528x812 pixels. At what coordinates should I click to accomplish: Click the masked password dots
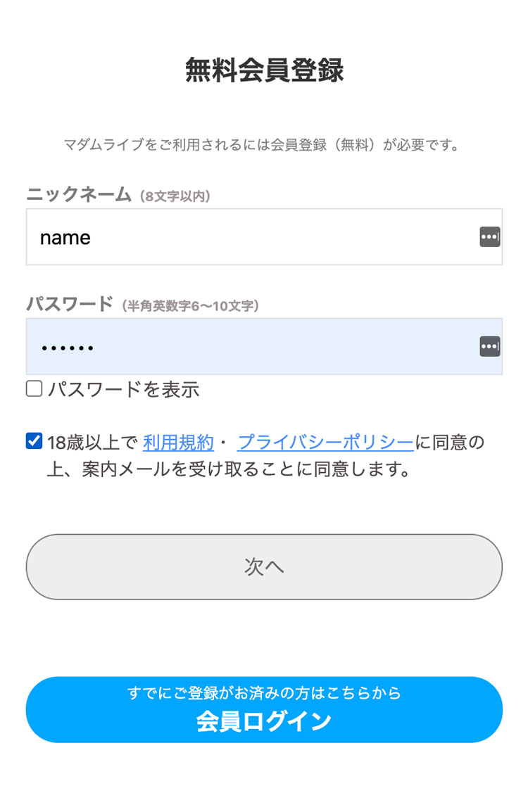68,348
